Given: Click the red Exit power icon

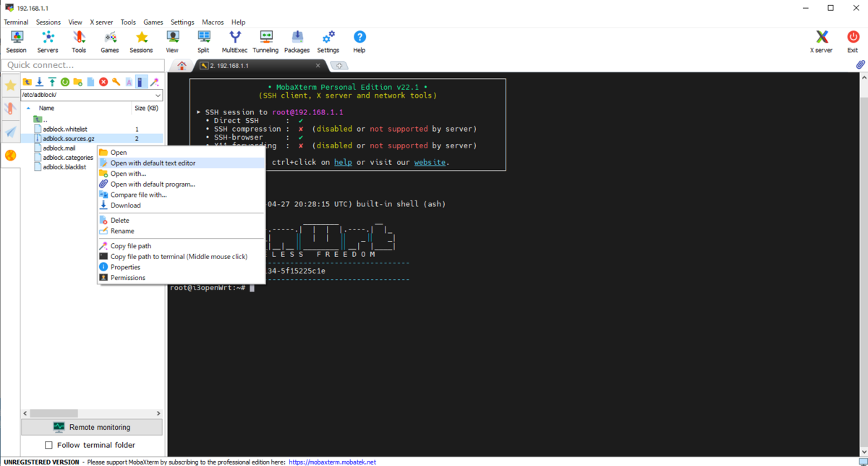Looking at the screenshot, I should coord(853,42).
